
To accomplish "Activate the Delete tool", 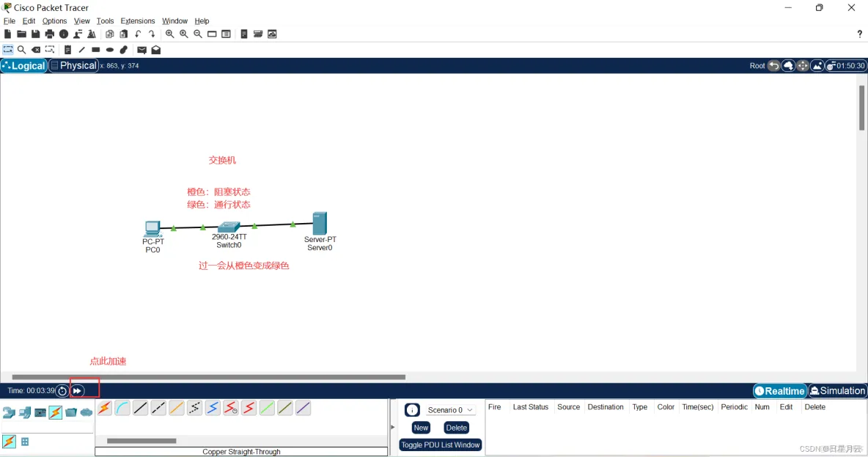I will pyautogui.click(x=36, y=50).
